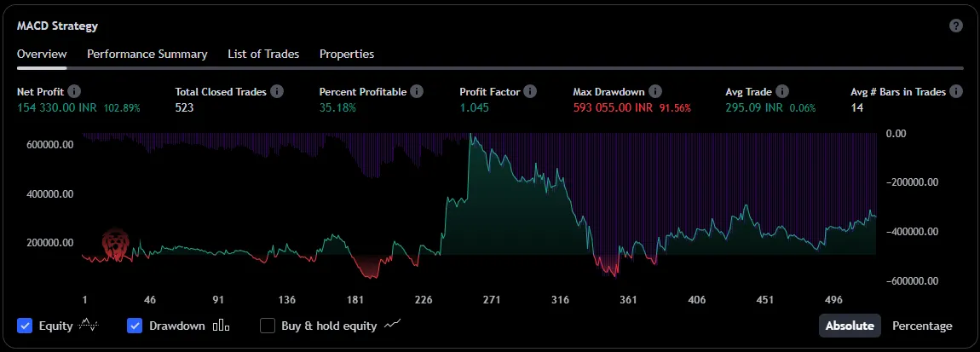The image size is (980, 352).
Task: Click Avg # Bars in Trades info icon
Action: (x=956, y=91)
